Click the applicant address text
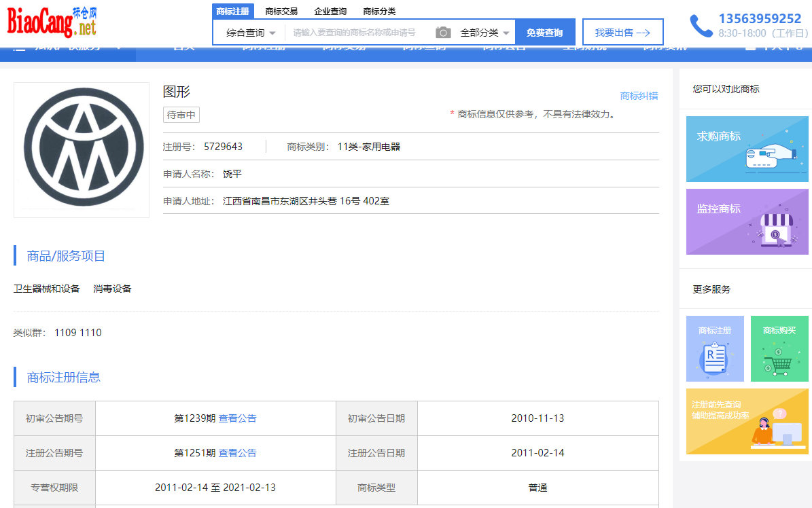812x508 pixels. point(306,201)
